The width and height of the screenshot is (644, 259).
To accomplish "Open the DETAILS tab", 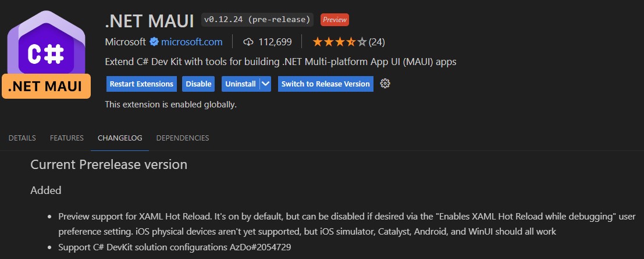I will point(22,138).
